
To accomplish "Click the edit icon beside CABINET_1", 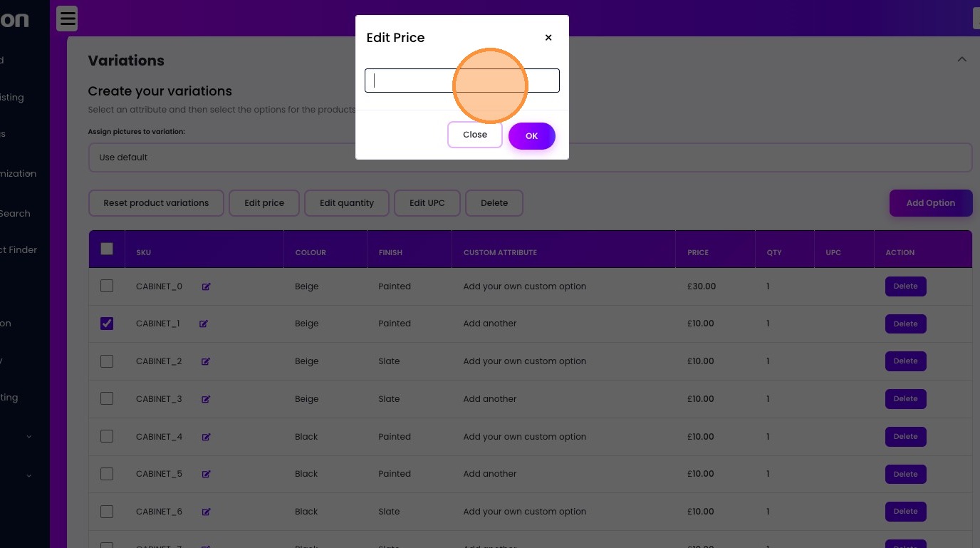I will pyautogui.click(x=204, y=324).
